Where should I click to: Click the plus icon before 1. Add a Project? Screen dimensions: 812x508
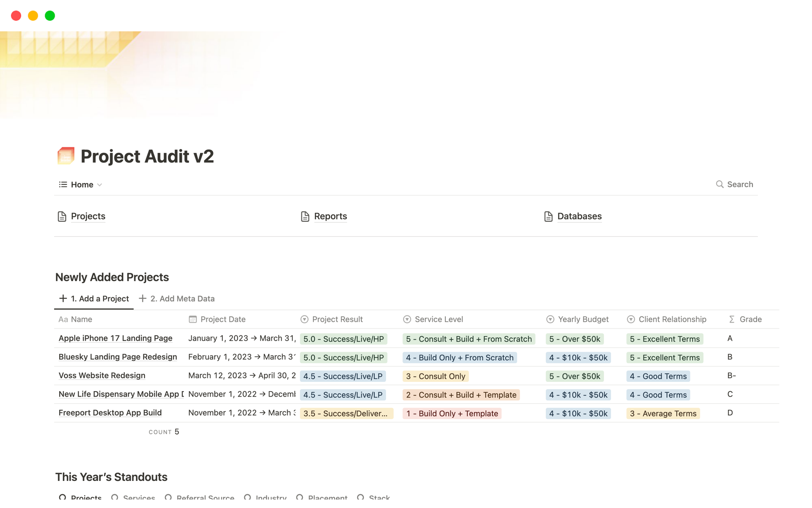(x=63, y=298)
